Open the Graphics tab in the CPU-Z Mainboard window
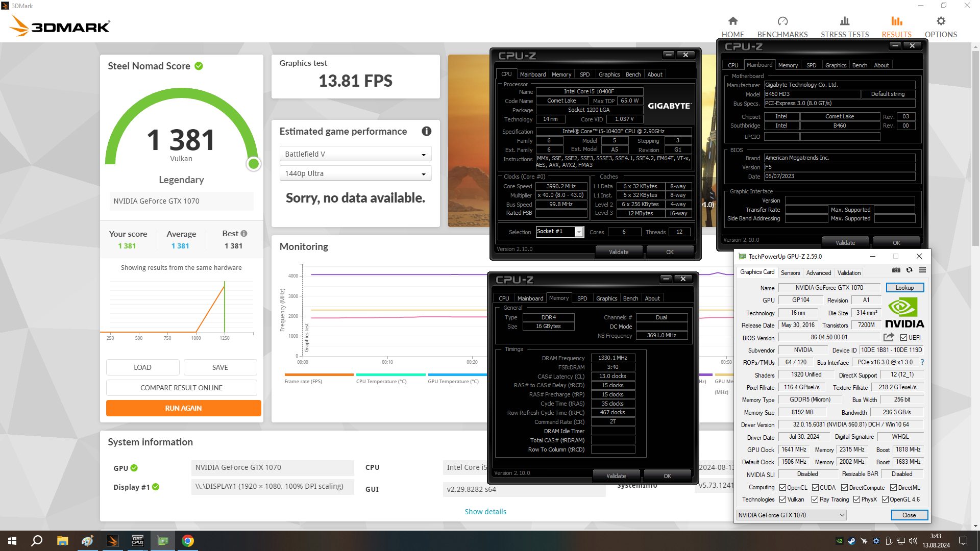 pos(836,65)
